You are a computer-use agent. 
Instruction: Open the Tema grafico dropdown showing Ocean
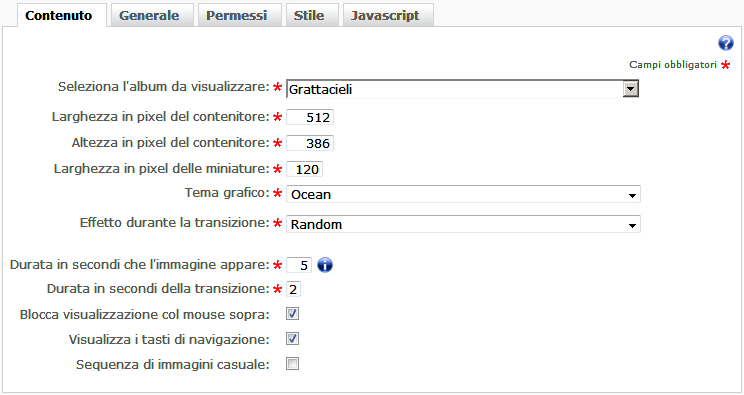tap(463, 194)
